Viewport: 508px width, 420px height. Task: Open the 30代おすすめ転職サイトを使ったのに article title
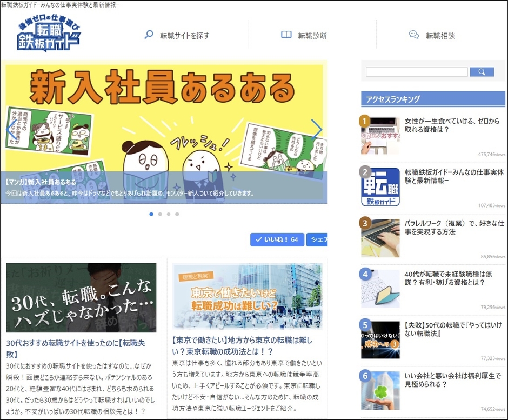coord(76,349)
